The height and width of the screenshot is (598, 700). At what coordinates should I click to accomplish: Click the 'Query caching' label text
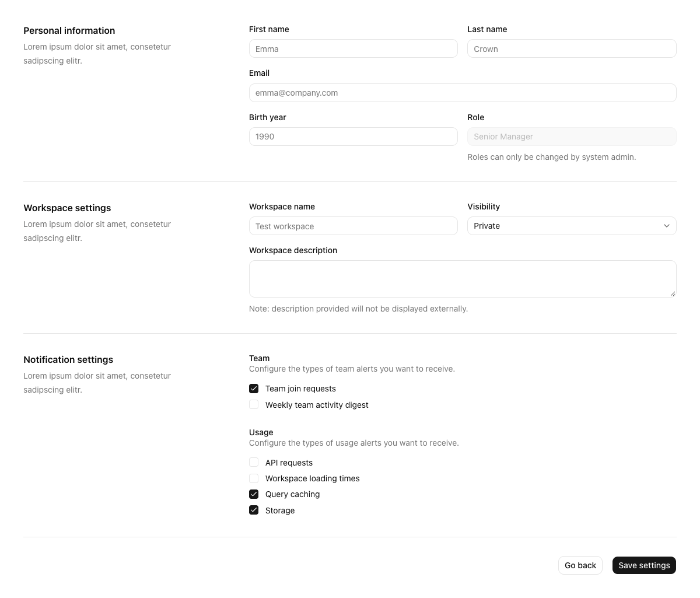pyautogui.click(x=292, y=494)
